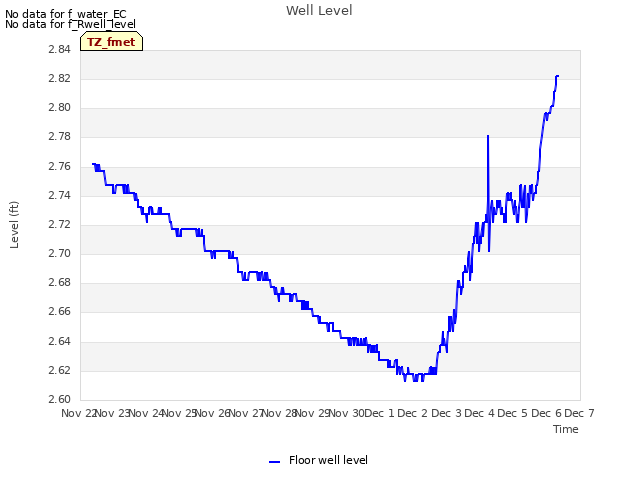
Task: Click the 2.66 y-axis tick label
Action: click(59, 311)
